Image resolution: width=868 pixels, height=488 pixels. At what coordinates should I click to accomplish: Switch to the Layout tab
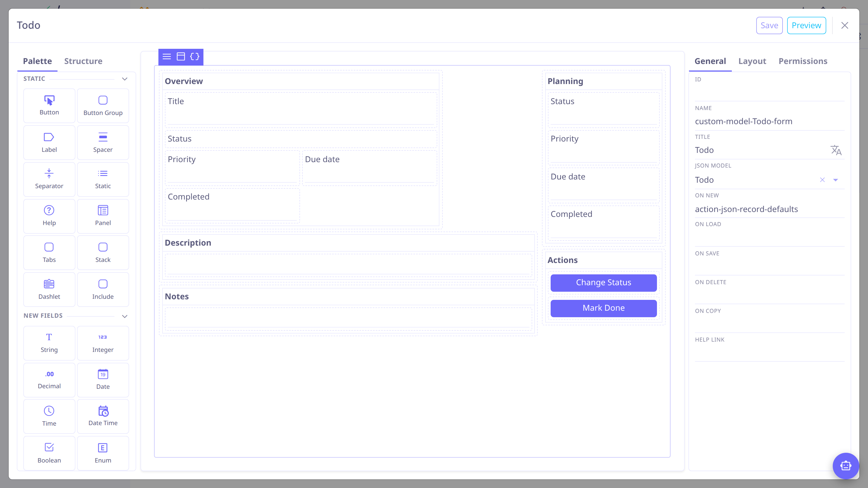[x=752, y=61]
